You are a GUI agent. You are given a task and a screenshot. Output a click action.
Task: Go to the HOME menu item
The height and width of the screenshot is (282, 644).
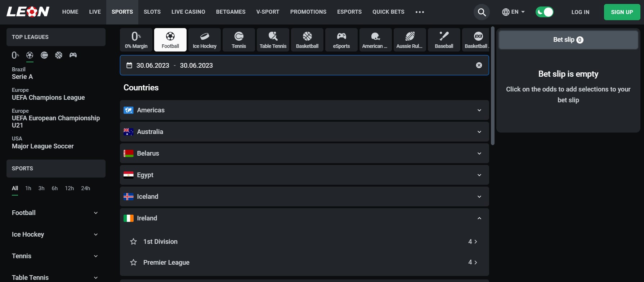tap(70, 12)
